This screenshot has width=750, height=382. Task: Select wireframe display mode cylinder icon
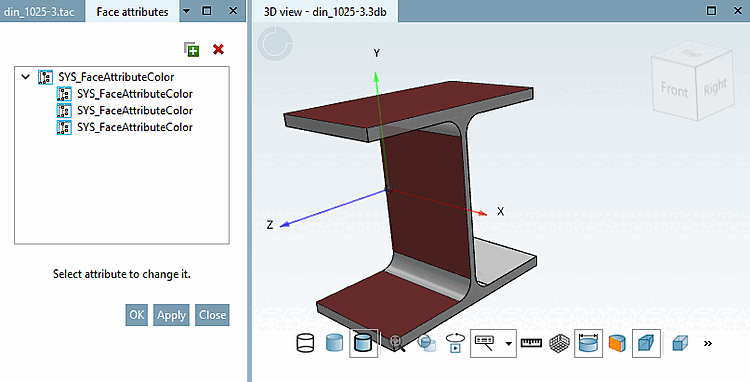point(305,343)
